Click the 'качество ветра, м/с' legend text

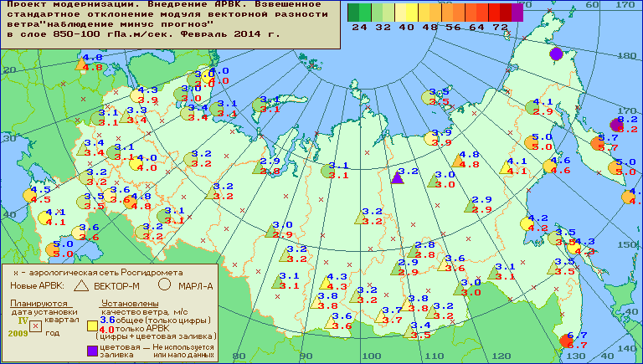coord(145,312)
